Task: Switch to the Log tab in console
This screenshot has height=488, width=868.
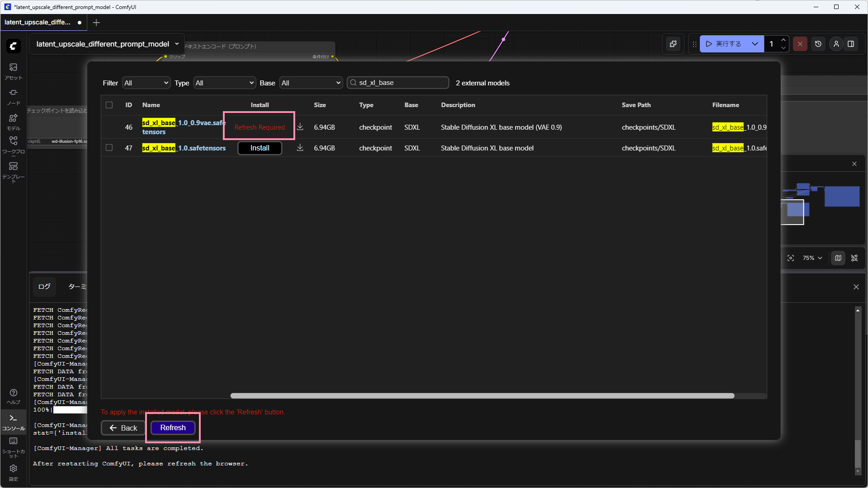Action: 44,286
